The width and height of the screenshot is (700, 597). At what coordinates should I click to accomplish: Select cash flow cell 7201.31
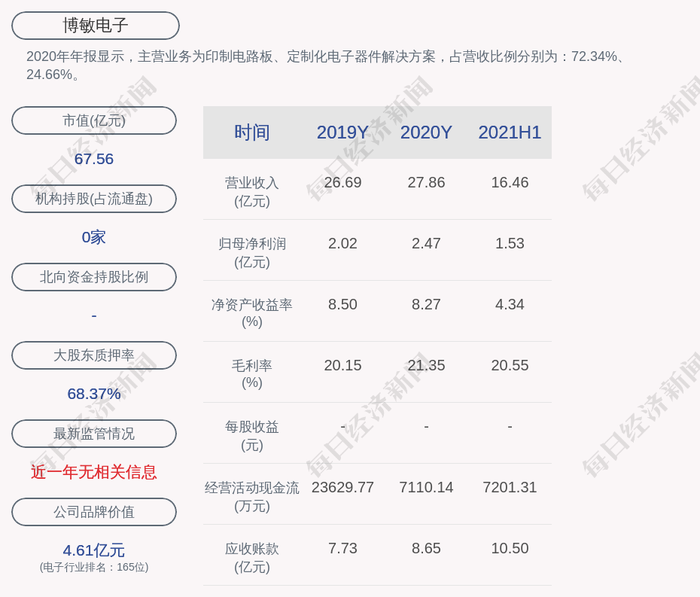(x=510, y=487)
